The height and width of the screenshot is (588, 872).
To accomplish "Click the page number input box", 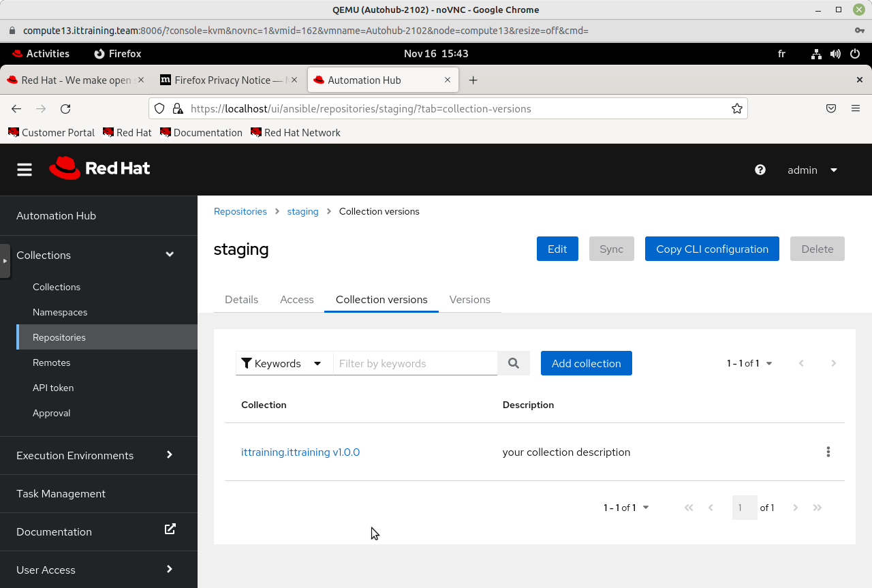I will [745, 508].
